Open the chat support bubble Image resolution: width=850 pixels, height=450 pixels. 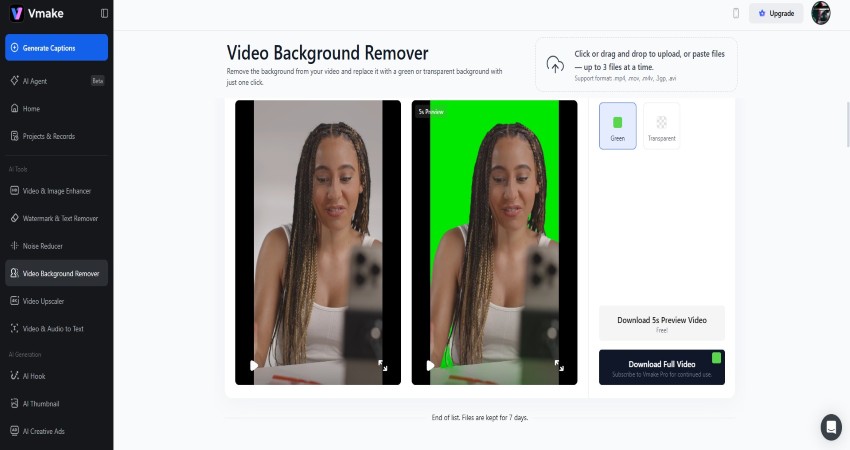click(x=830, y=427)
